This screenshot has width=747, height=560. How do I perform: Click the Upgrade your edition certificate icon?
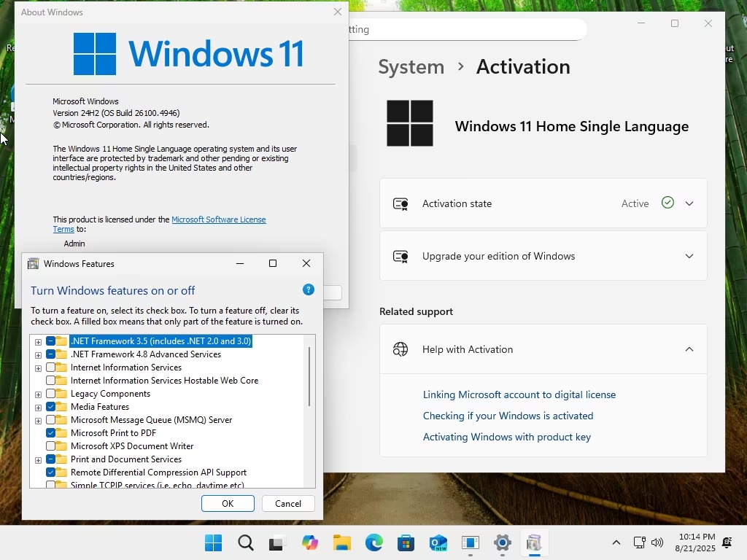[400, 256]
